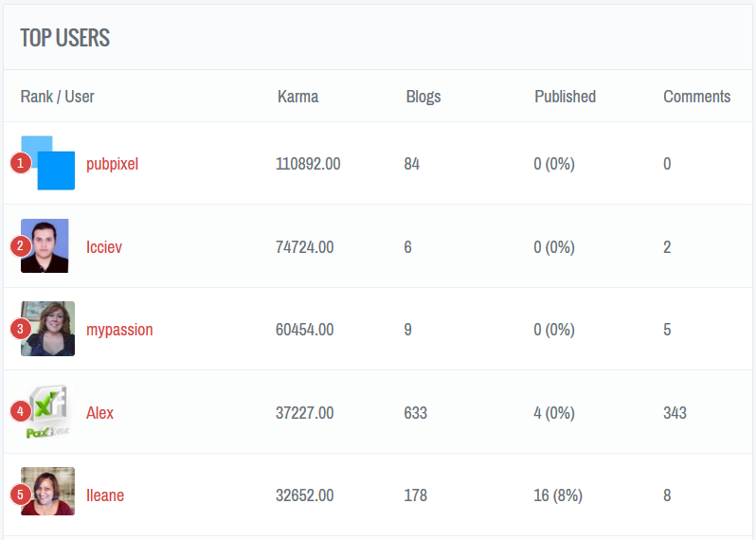Screen dimensions: 756x540
Task: Open mypassion username link
Action: click(119, 330)
